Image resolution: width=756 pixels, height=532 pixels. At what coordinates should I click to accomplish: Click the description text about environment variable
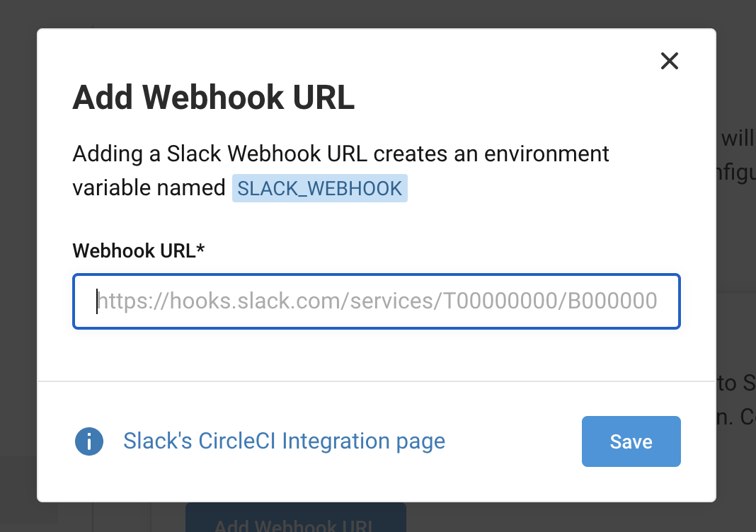(340, 154)
